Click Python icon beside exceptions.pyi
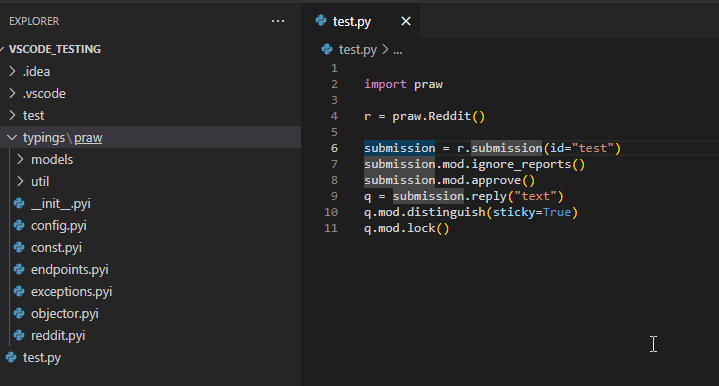 [19, 291]
